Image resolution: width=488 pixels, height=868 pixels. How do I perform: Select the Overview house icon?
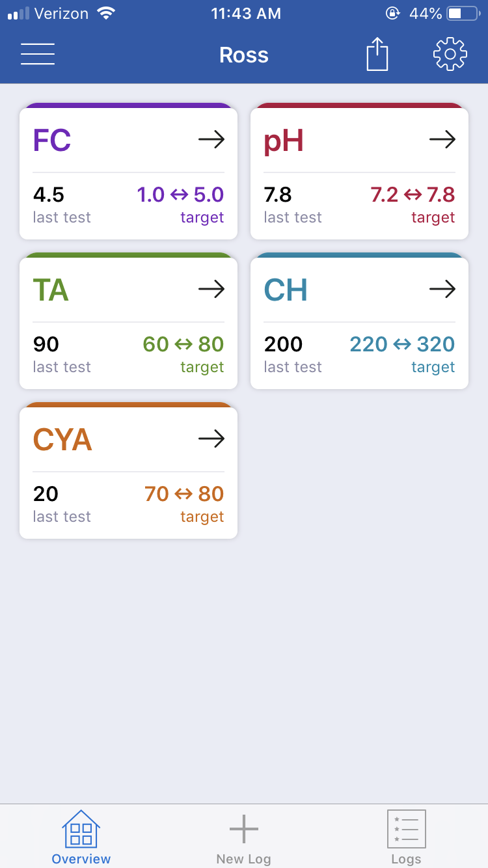click(x=81, y=829)
